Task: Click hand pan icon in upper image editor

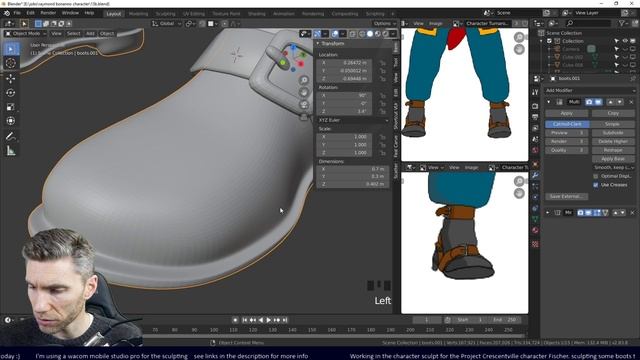Action: click(519, 49)
